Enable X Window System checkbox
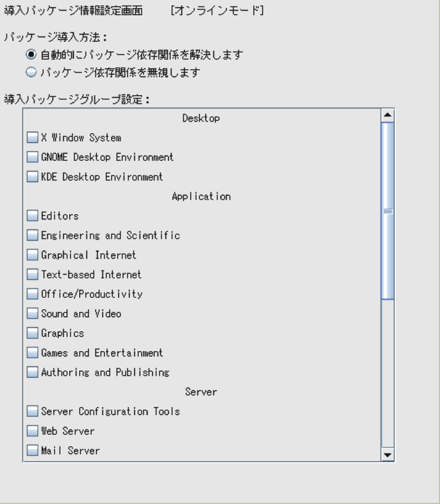The height and width of the screenshot is (504, 440). 33,138
